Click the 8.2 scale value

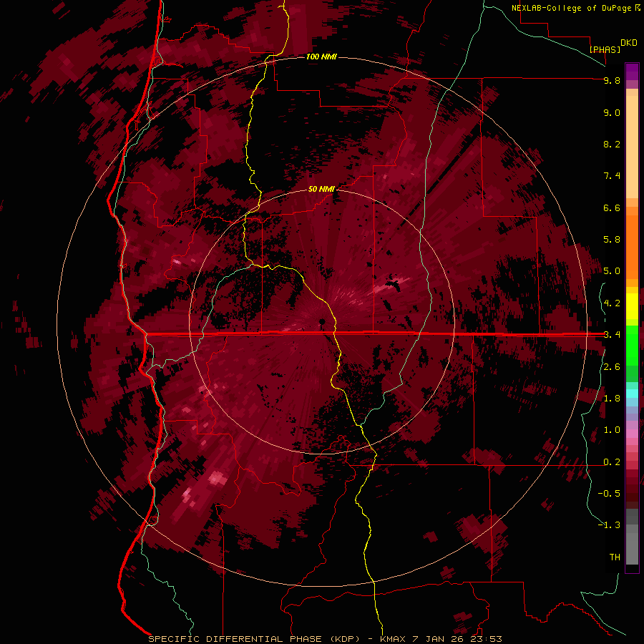pos(612,144)
